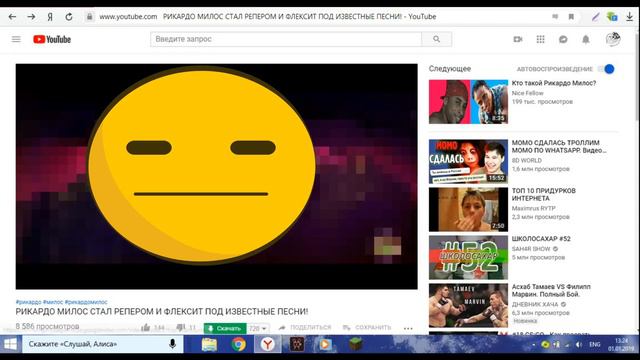
Task: Open the 720 quality dropdown
Action: coord(258,328)
